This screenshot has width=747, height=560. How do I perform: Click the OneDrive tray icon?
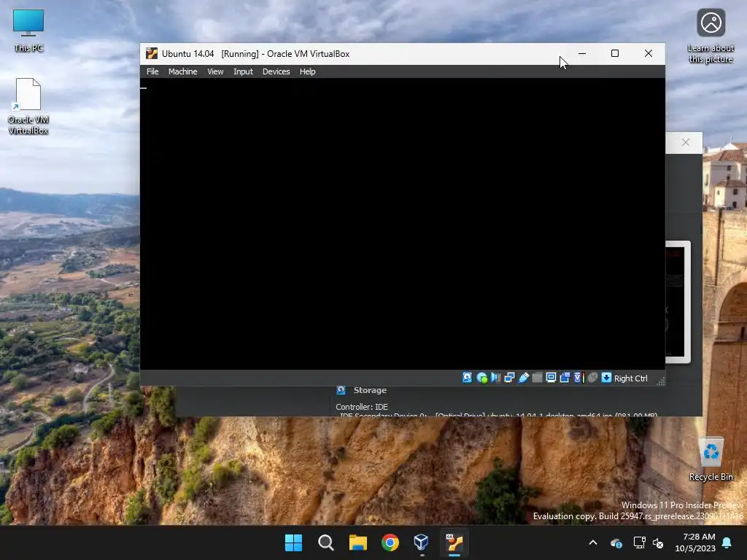(x=616, y=542)
